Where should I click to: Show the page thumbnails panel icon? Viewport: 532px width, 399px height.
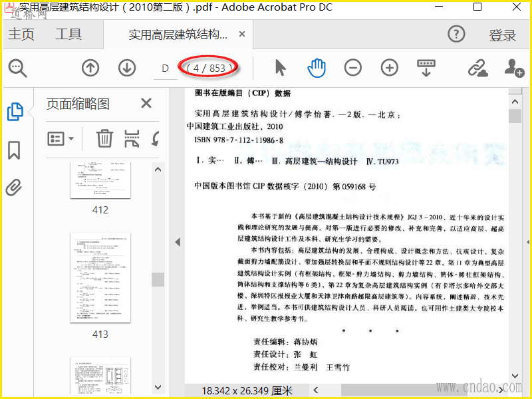(15, 112)
